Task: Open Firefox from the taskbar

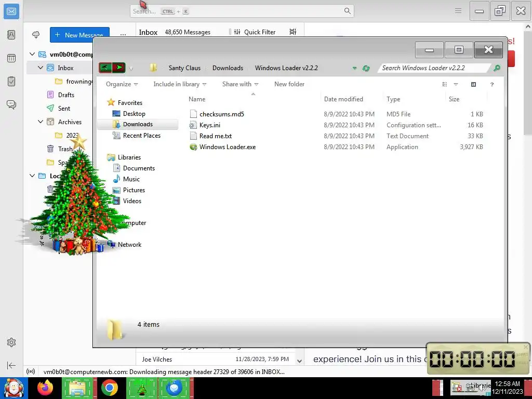Action: click(x=45, y=388)
